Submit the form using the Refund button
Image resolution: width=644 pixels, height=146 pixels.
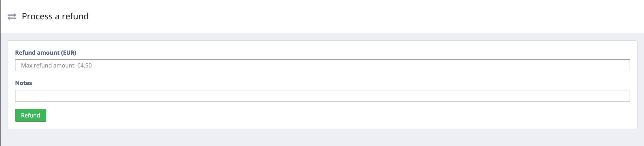31,115
